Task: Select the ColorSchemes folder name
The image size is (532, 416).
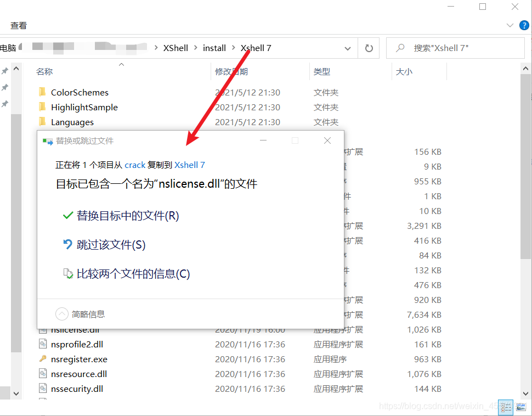Action: [x=80, y=92]
